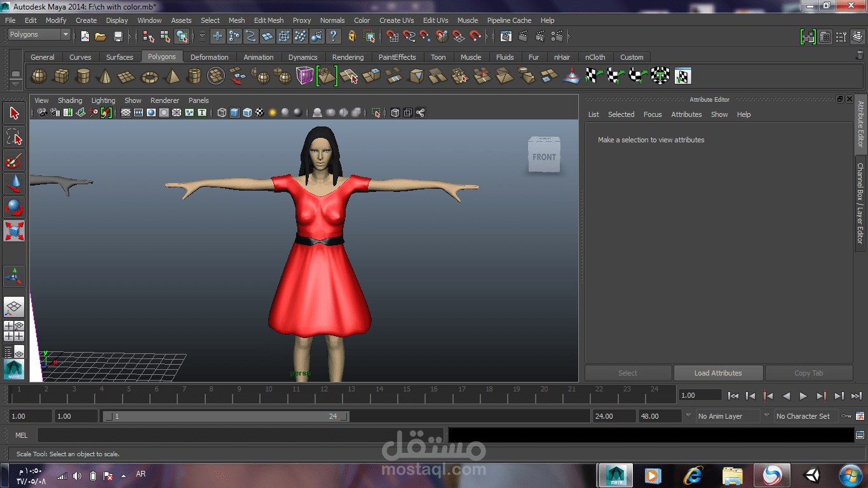Create a polygon sphere from the shelf

(x=39, y=76)
